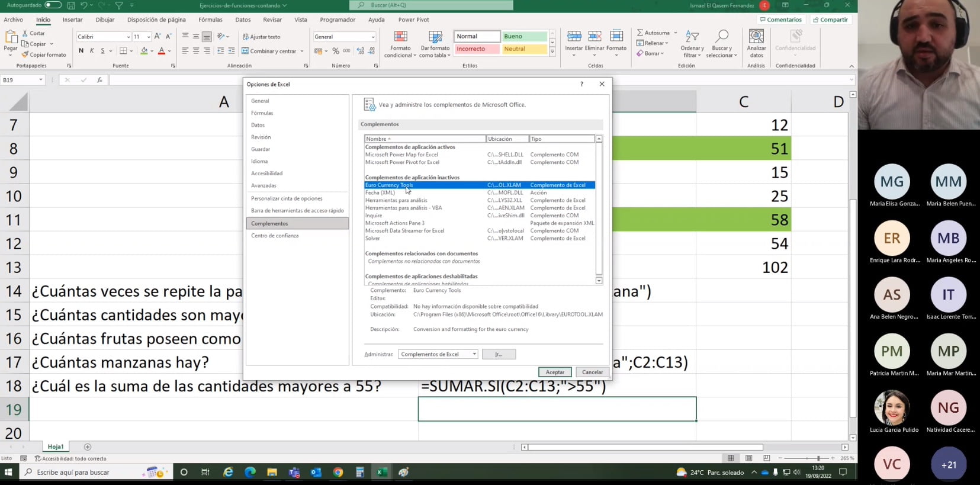The width and height of the screenshot is (980, 485).
Task: Open the Archivo menu
Action: [13, 20]
